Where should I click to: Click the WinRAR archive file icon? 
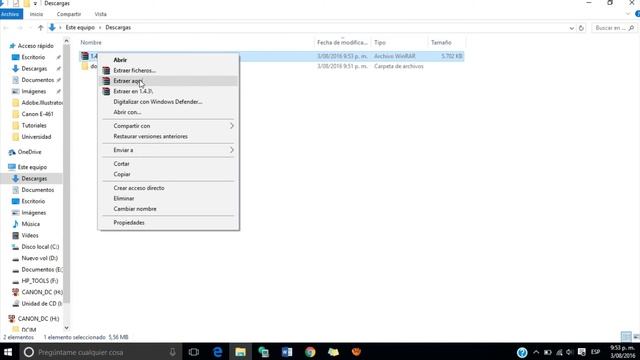pos(85,56)
